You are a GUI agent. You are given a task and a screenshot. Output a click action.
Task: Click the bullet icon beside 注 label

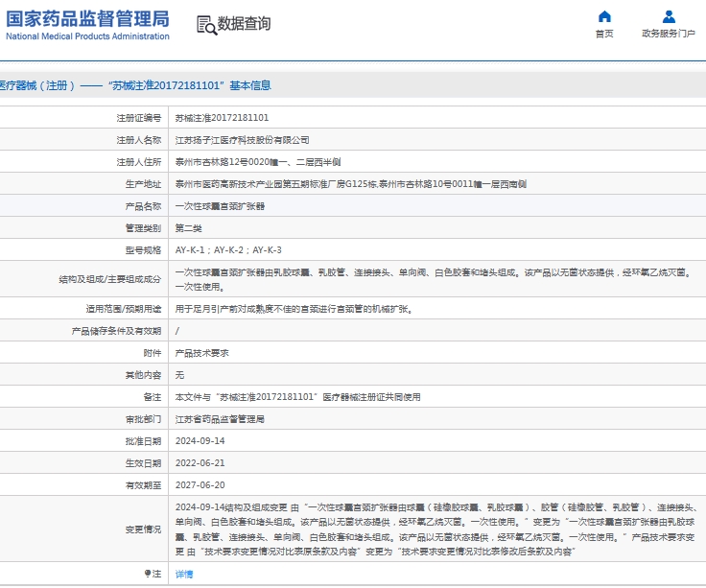147,574
